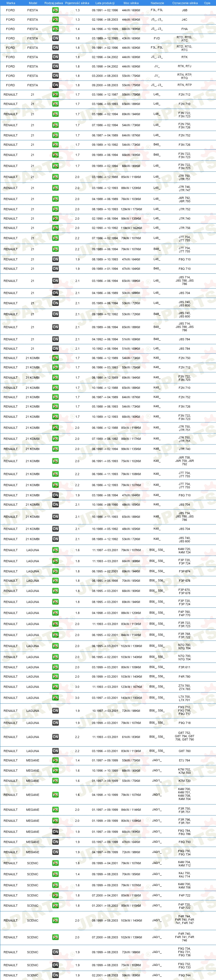The width and height of the screenshot is (216, 980).
Task: Select the engine code cell J7R 740 in L48_ row
Action: pyautogui.click(x=184, y=219)
